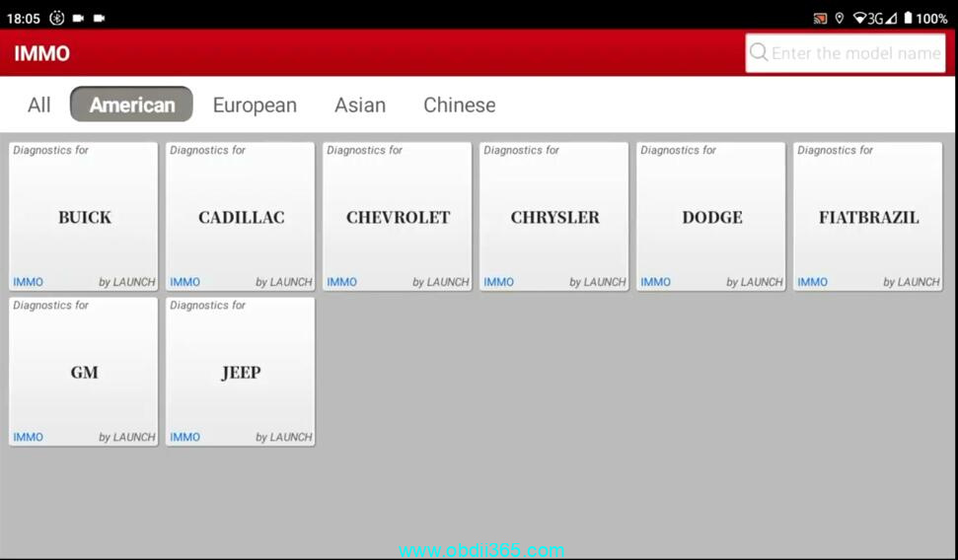Switch to the All tab
The width and height of the screenshot is (958, 560).
point(39,105)
